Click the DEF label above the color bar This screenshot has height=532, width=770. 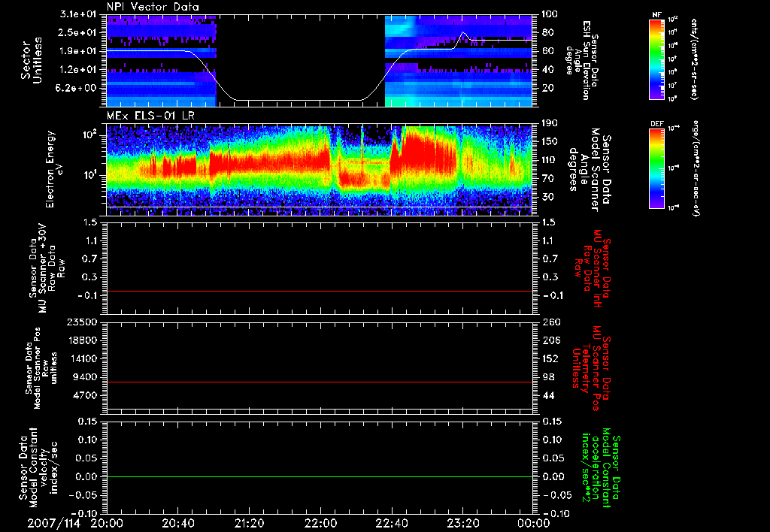(656, 124)
